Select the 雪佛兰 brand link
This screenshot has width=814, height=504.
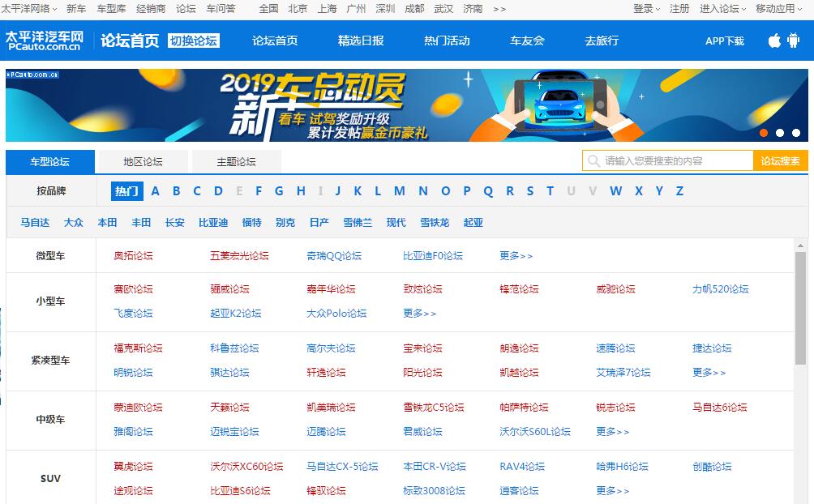point(358,223)
